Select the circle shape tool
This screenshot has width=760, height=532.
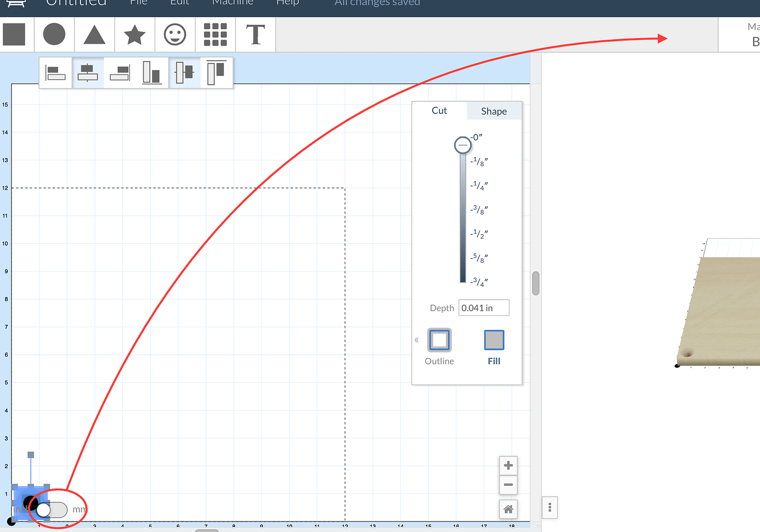(54, 34)
